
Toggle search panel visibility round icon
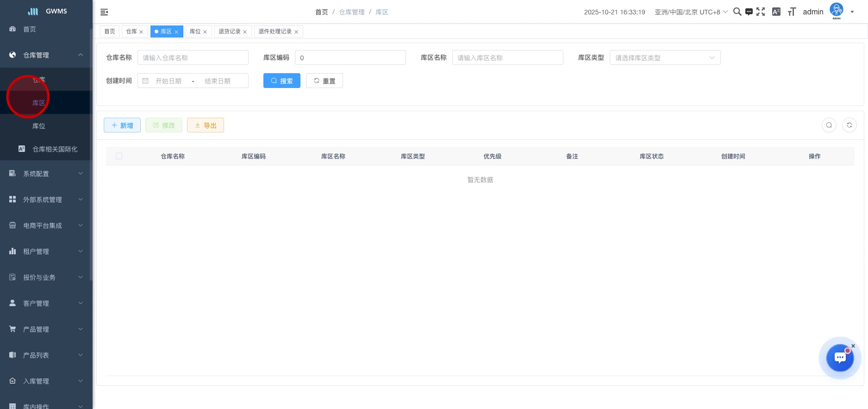coord(829,125)
